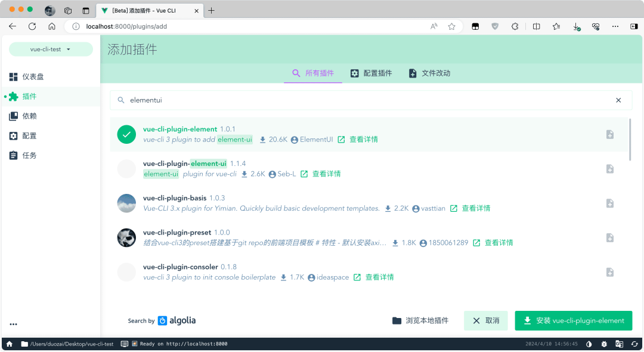This screenshot has height=352, width=644.
Task: Open the browser profile avatar
Action: point(50,11)
